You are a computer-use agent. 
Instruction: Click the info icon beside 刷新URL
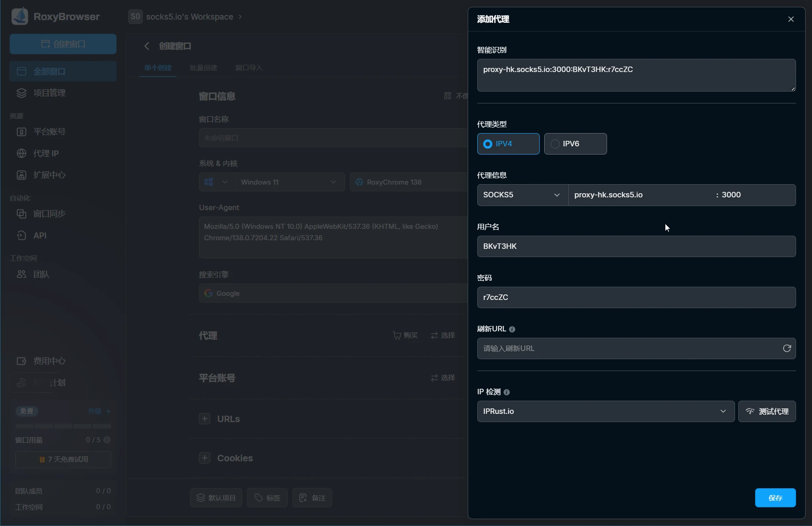pos(512,329)
